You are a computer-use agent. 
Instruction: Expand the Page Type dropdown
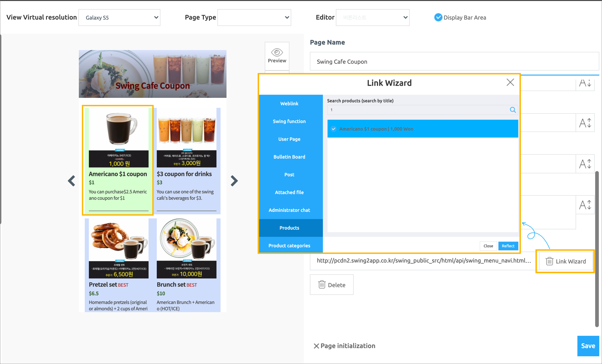click(x=254, y=17)
